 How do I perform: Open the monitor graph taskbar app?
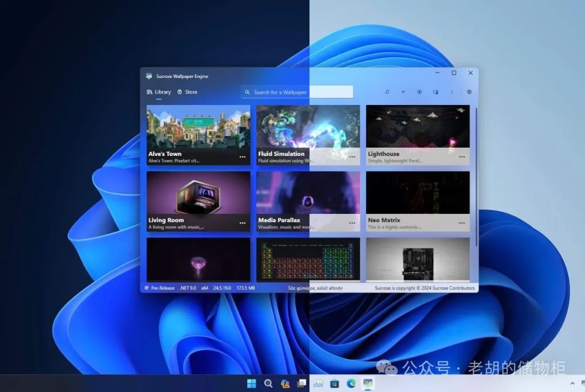[x=318, y=383]
